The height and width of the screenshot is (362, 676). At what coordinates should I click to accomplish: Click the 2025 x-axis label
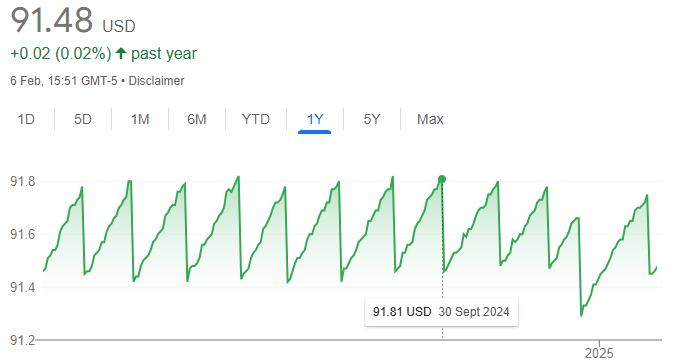[x=599, y=353]
